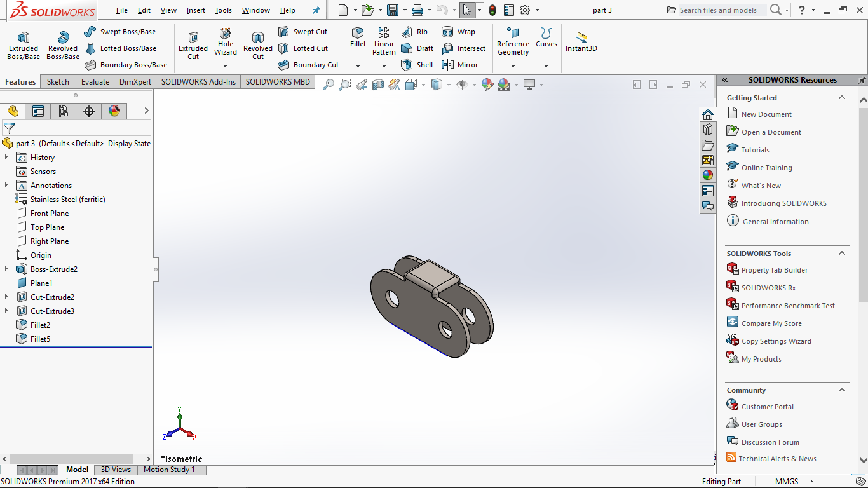Expand the Boss-Extrude2 feature node

(x=6, y=269)
